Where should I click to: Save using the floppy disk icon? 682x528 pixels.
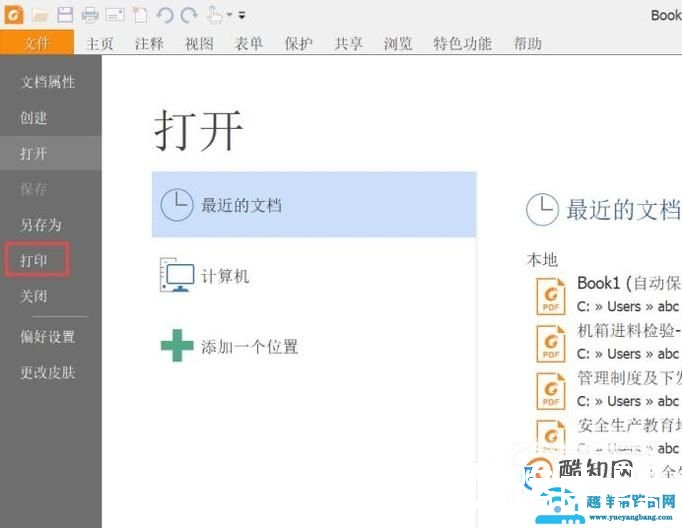tap(65, 15)
